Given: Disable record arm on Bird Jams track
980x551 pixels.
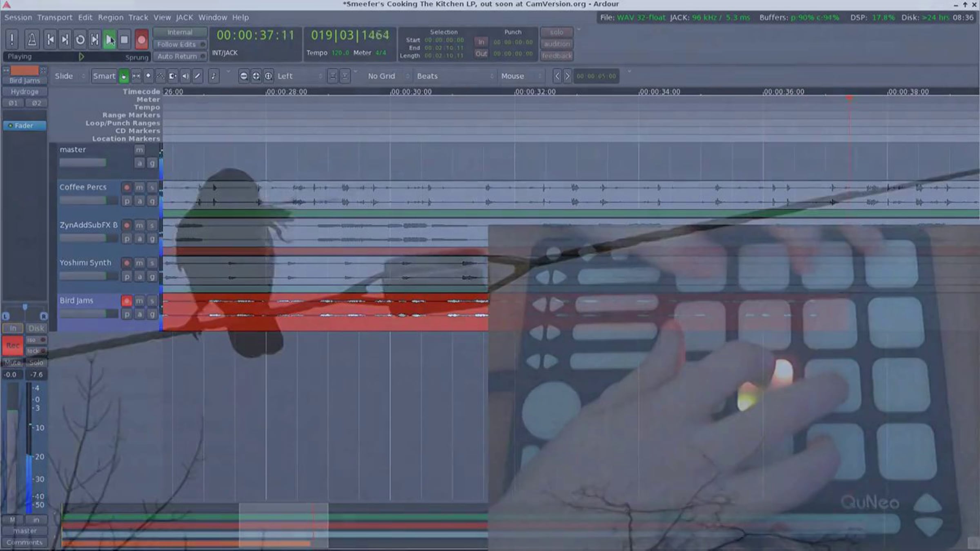Looking at the screenshot, I should pos(127,301).
